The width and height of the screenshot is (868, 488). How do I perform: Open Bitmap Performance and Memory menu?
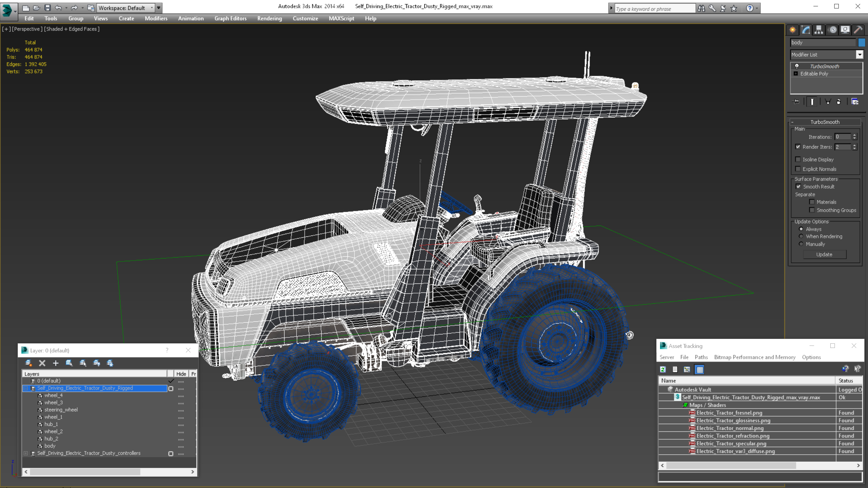[754, 357]
